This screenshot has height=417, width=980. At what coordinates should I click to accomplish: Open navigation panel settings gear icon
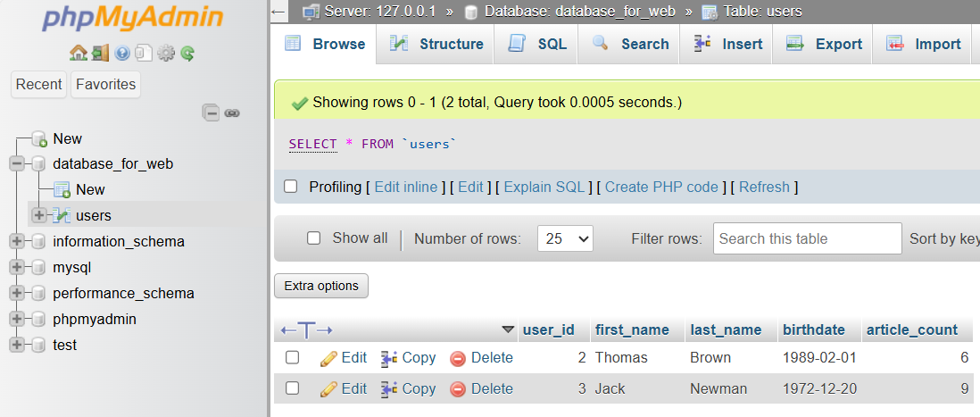[165, 54]
